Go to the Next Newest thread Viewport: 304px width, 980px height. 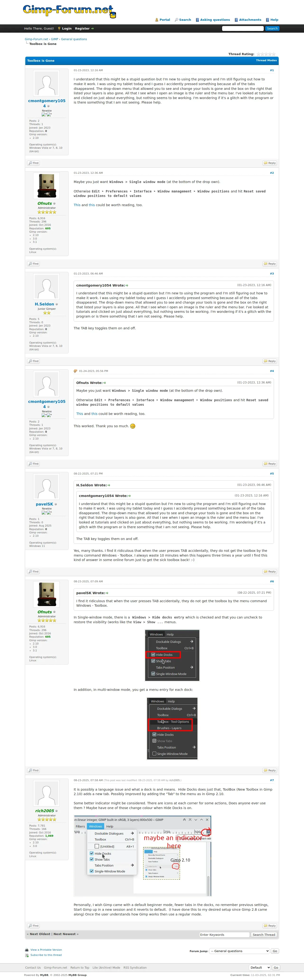click(x=65, y=934)
